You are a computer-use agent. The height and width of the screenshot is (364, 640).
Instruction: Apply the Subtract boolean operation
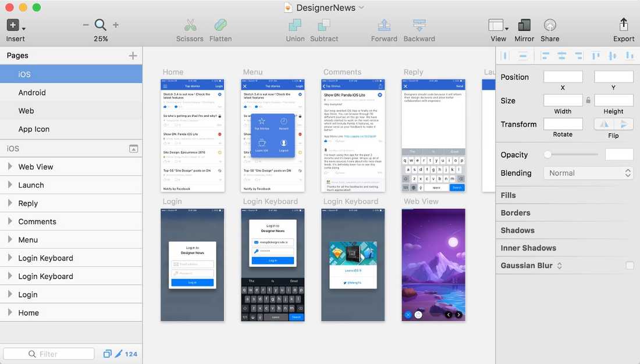click(324, 26)
